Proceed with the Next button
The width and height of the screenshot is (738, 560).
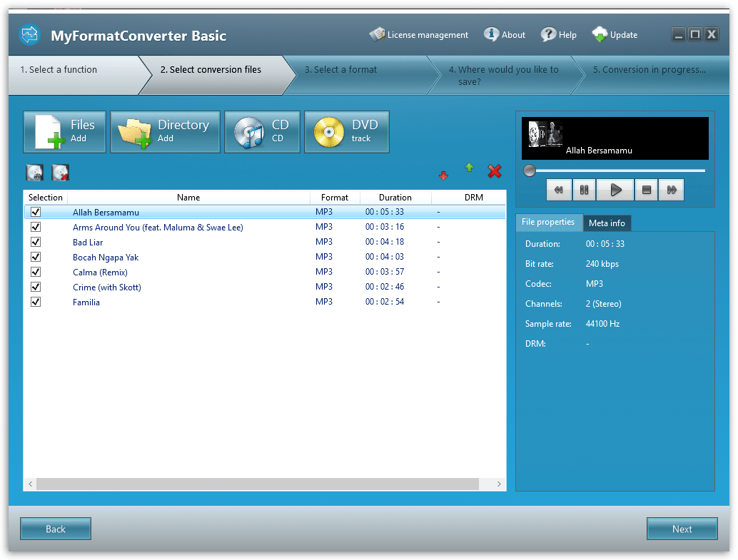pos(682,529)
